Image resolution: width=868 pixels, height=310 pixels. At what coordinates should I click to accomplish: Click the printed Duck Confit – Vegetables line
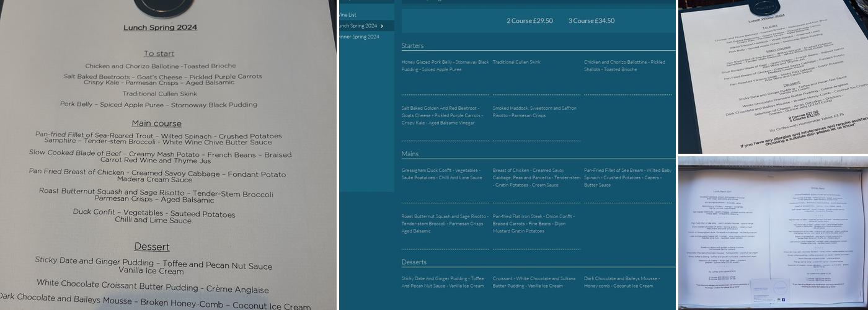coord(154,216)
